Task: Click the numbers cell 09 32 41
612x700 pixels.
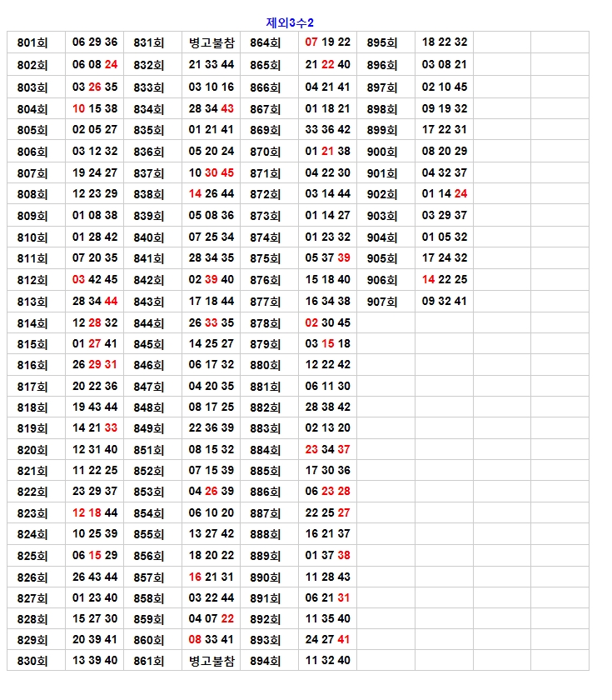Action: click(x=445, y=302)
